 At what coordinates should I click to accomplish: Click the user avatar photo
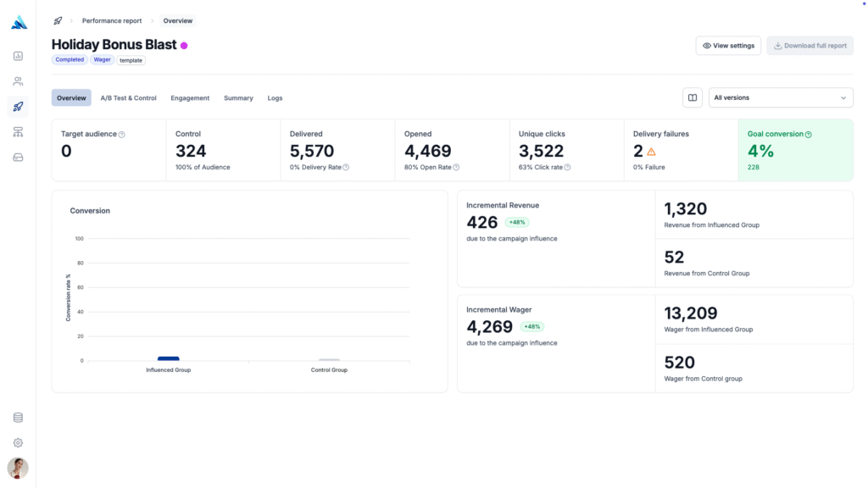(x=18, y=468)
